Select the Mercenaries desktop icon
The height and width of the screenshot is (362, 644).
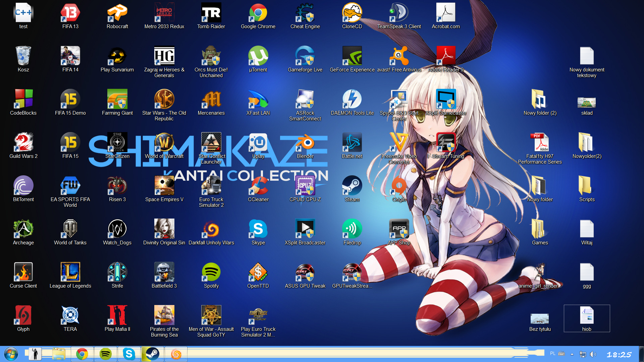[x=211, y=102]
